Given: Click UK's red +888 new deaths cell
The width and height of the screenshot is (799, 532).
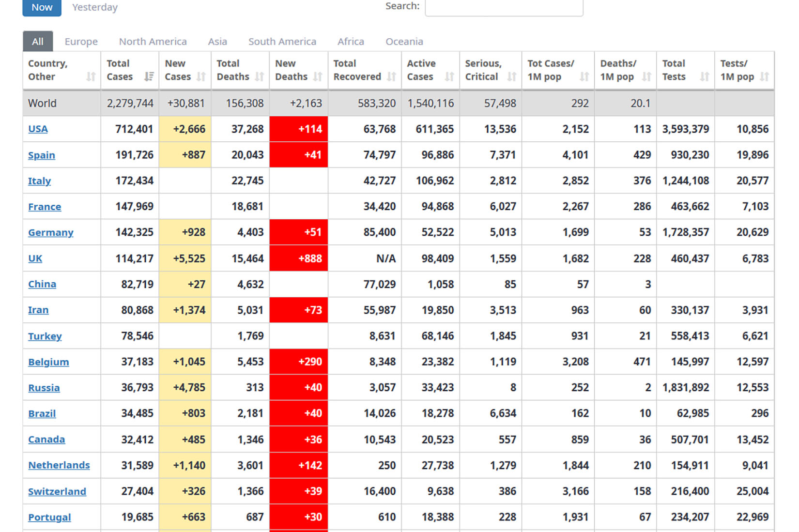Looking at the screenshot, I should (299, 258).
